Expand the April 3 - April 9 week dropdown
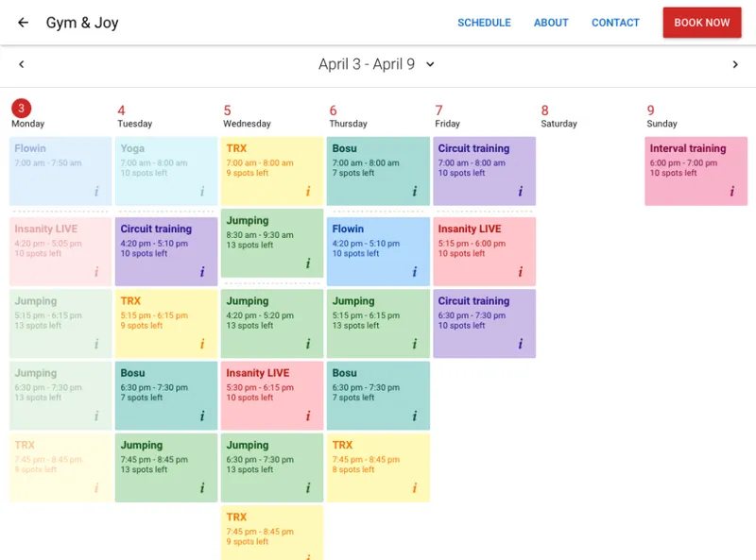This screenshot has width=756, height=560. tap(430, 64)
